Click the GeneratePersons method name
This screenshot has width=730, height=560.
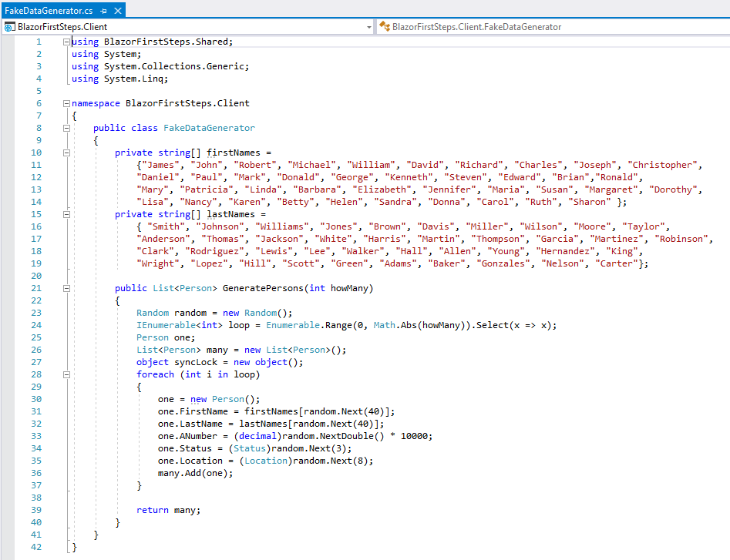coord(263,288)
